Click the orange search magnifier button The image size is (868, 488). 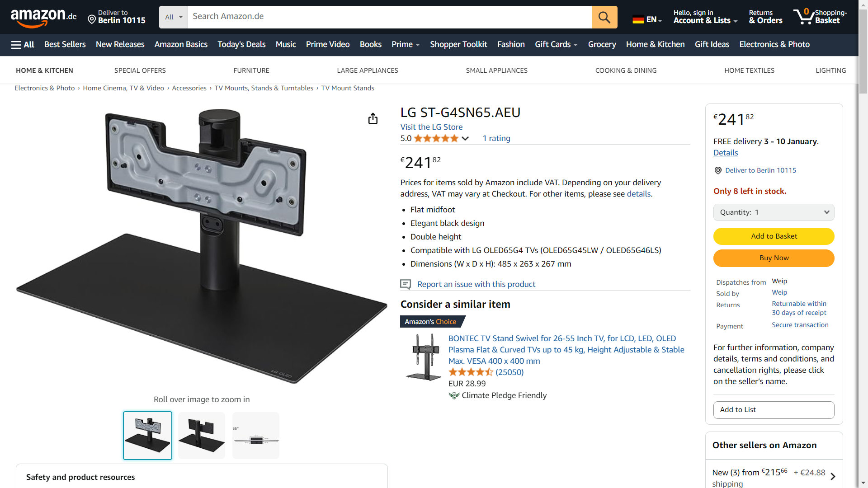point(604,17)
